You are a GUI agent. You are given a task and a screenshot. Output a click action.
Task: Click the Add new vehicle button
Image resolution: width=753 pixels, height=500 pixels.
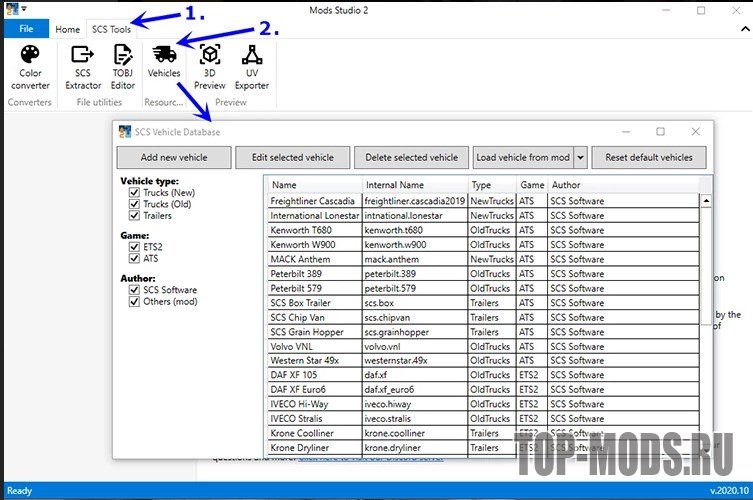[174, 158]
